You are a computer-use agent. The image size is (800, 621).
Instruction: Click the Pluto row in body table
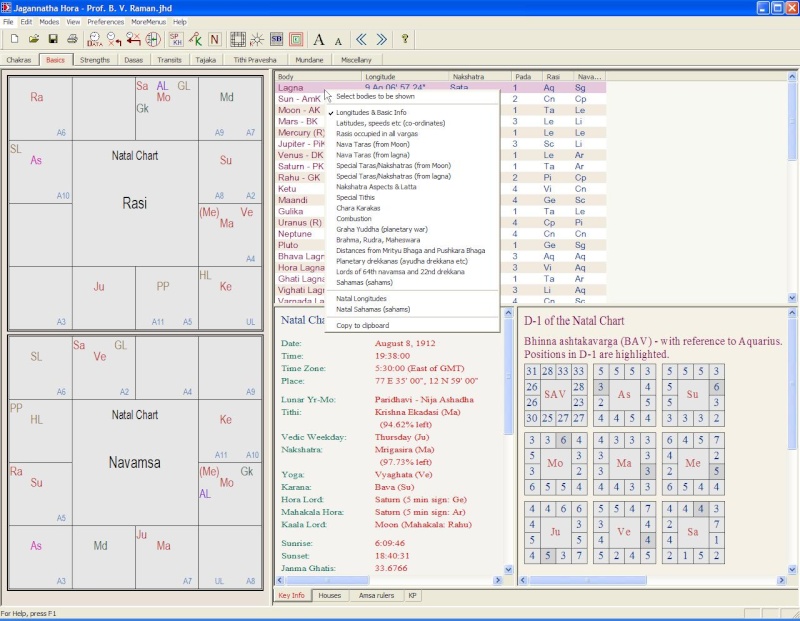coord(440,245)
